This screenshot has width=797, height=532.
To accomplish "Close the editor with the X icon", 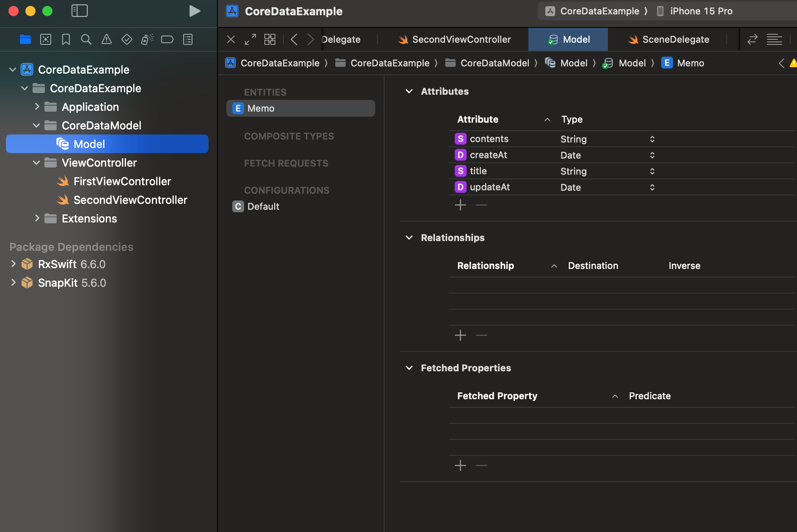I will pyautogui.click(x=231, y=39).
